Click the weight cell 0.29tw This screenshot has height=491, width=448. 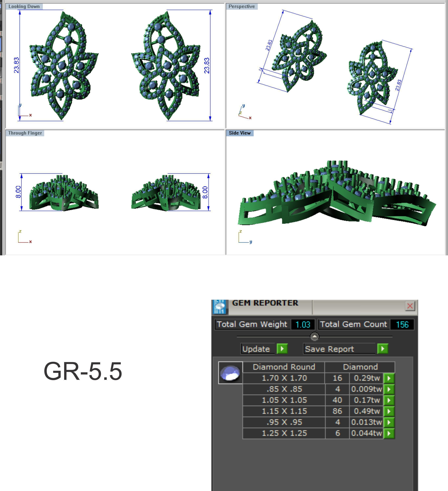pyautogui.click(x=367, y=378)
